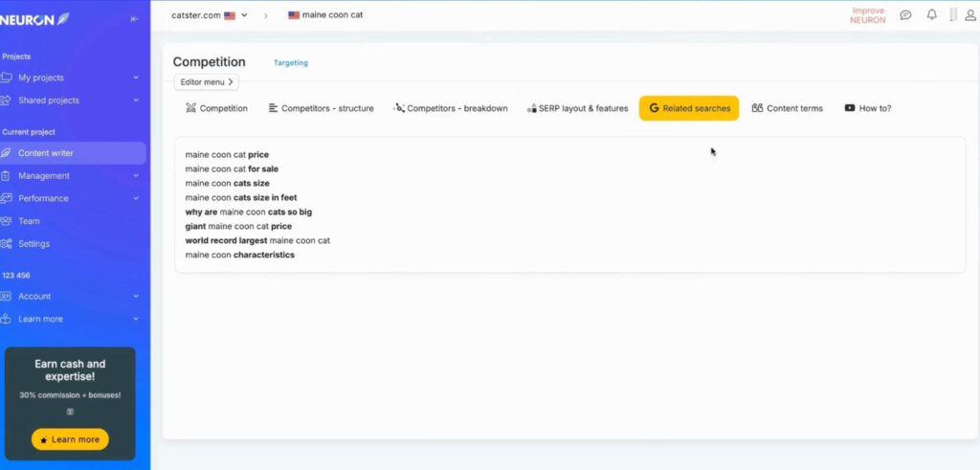
Task: Open SERP layout & features tab
Action: [577, 108]
